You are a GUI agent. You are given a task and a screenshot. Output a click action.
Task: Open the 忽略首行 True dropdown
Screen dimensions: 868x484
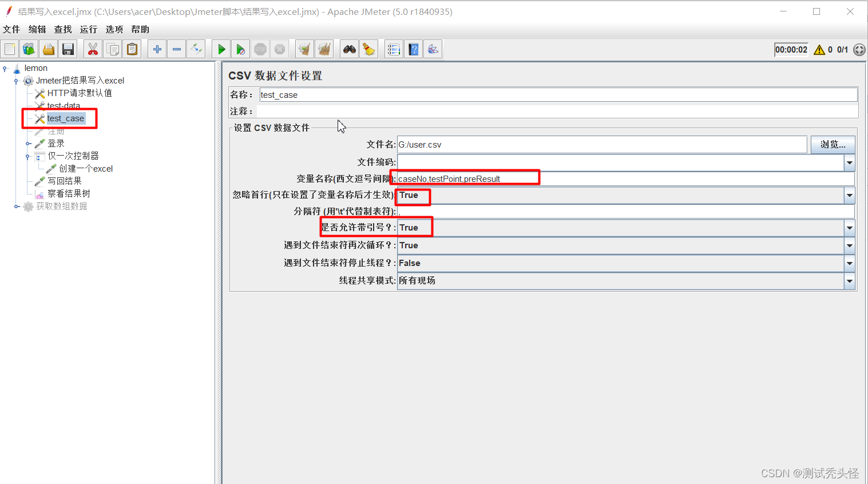point(849,196)
